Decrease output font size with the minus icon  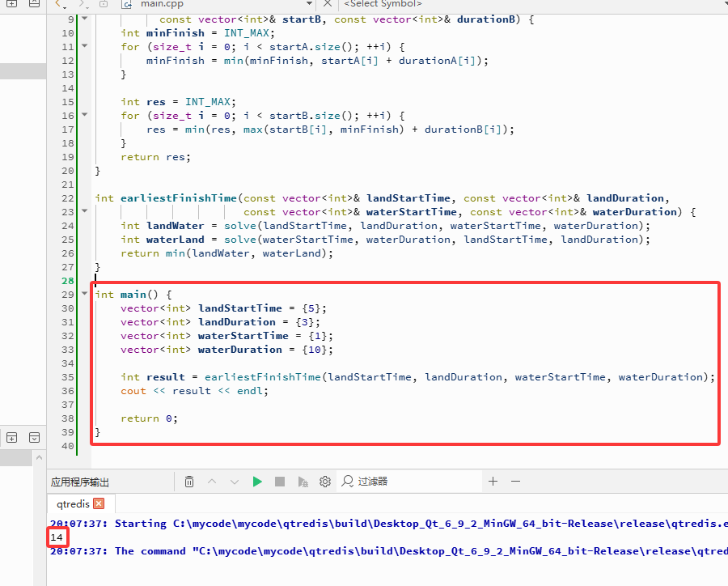(x=516, y=482)
